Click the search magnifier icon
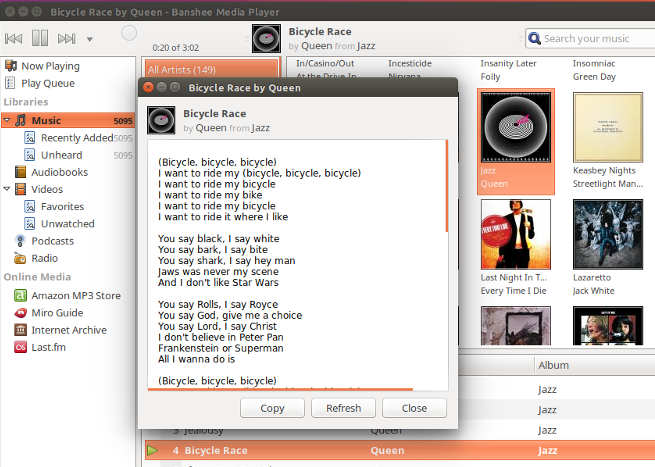 coord(534,38)
